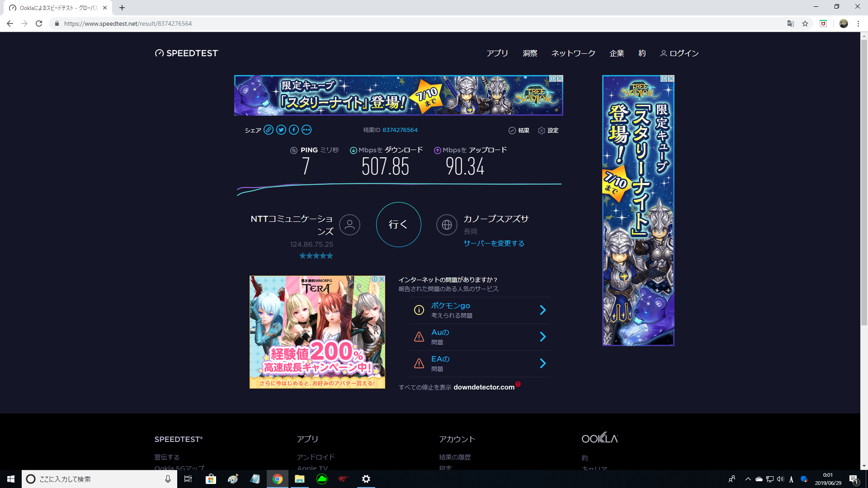
Task: Open downdetector.com link
Action: click(x=484, y=387)
